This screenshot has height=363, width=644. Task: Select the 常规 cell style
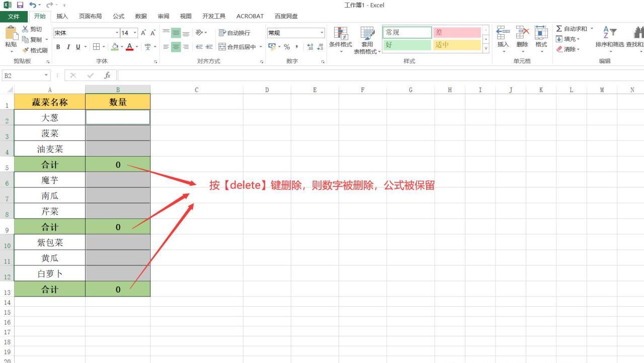coord(407,32)
